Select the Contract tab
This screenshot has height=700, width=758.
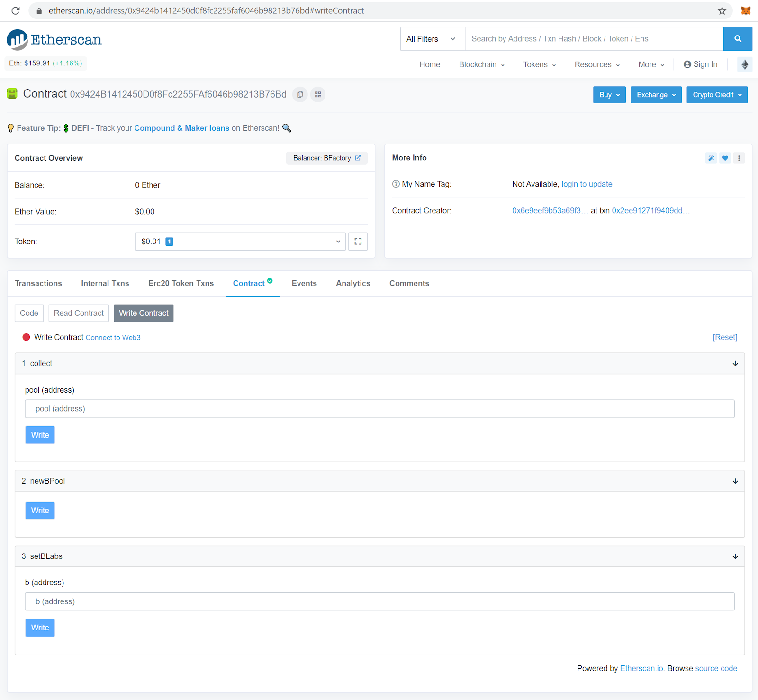[x=253, y=283]
